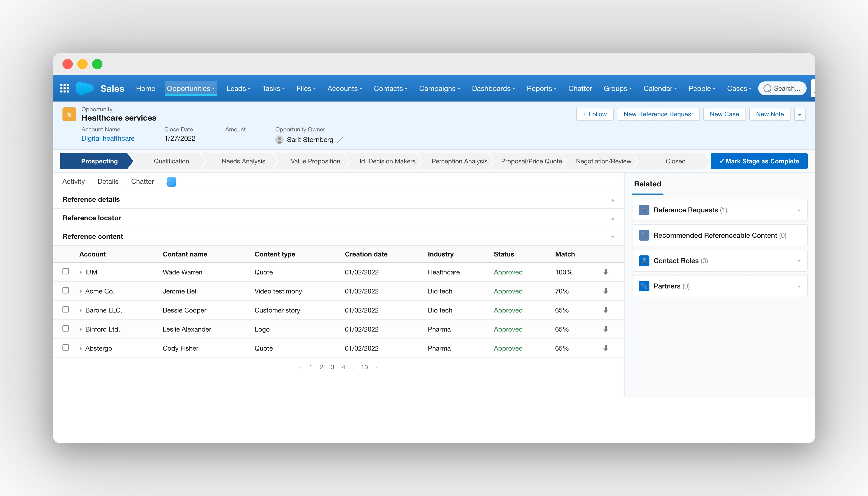Screen dimensions: 868x496
Task: Expand the IBM account row arrow
Action: coord(81,272)
